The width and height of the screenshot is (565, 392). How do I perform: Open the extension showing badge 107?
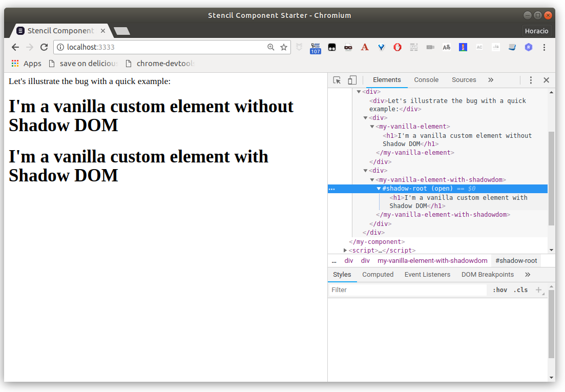pos(316,48)
